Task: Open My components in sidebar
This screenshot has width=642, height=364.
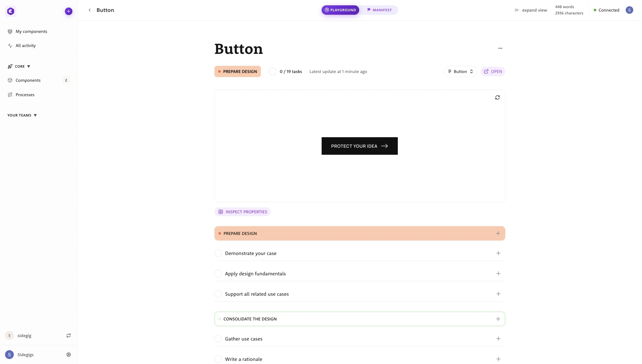Action: (x=31, y=31)
